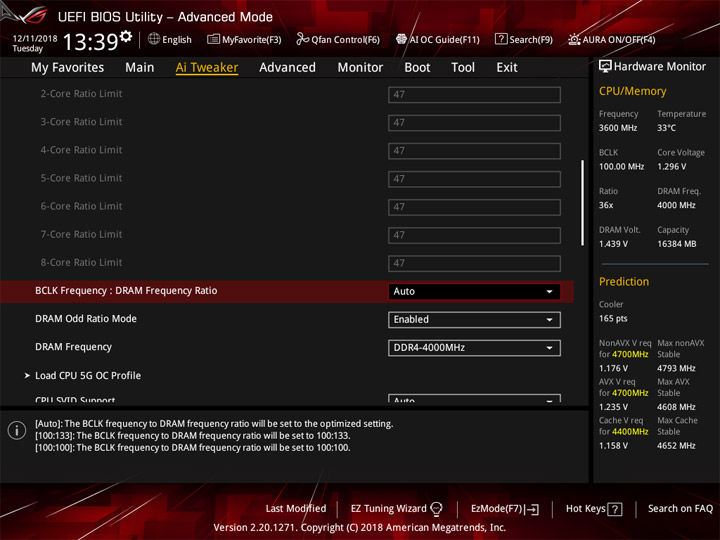Click the 4793 MHz max nonAVX value

[x=676, y=368]
